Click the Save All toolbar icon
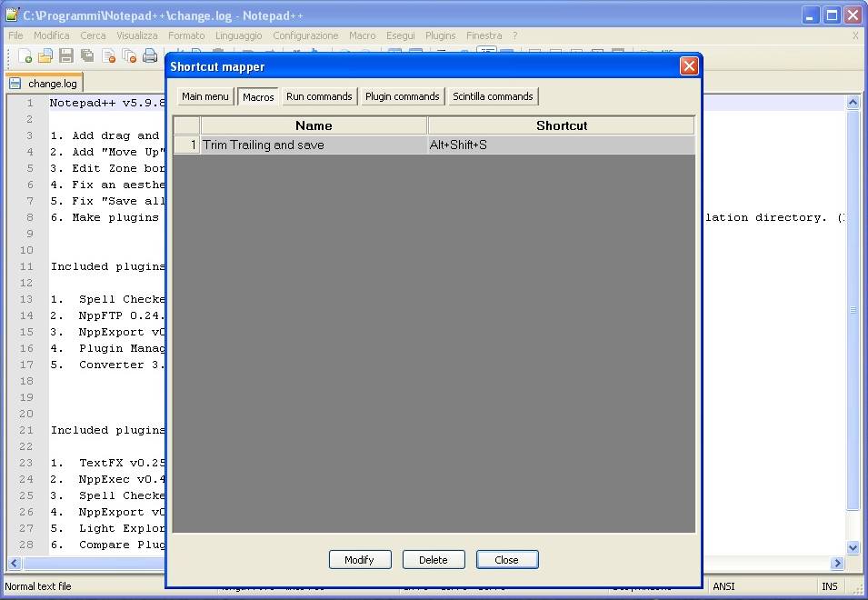The height and width of the screenshot is (600, 868). click(x=87, y=57)
